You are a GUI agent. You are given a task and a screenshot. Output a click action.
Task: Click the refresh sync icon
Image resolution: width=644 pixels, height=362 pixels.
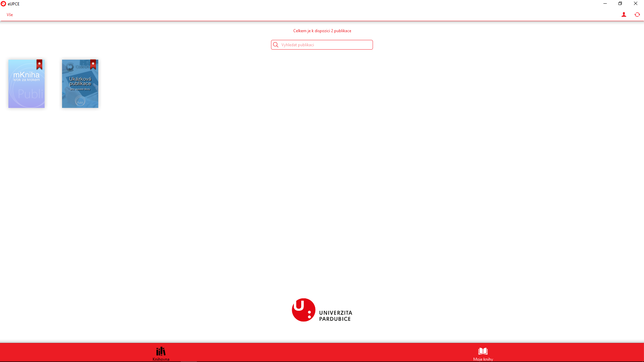click(637, 15)
